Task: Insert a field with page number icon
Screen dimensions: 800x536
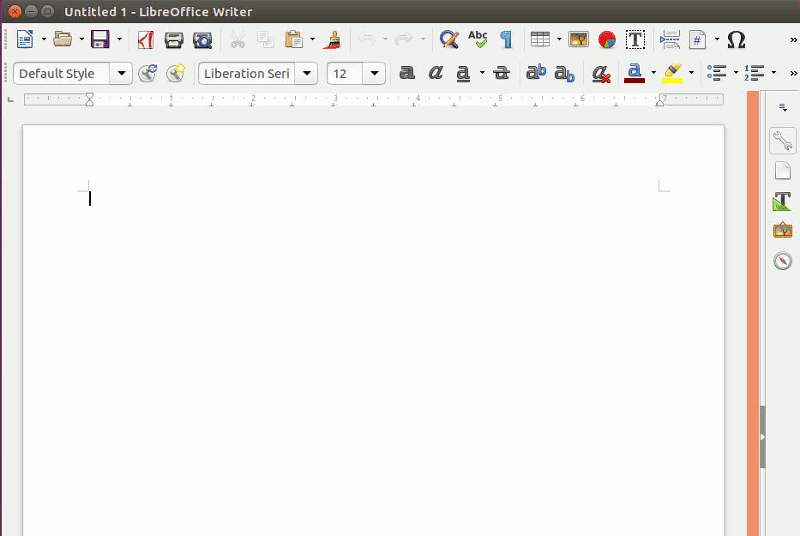Action: point(697,39)
